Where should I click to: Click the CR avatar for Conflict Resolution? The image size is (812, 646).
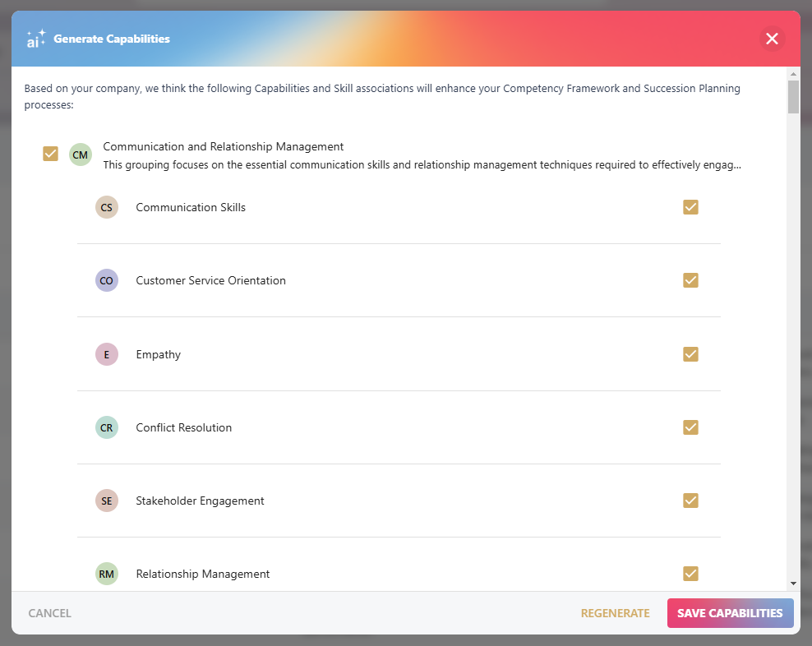pos(107,427)
